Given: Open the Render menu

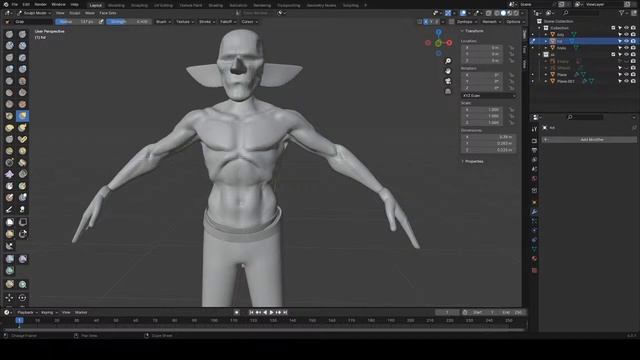Looking at the screenshot, I should [40, 4].
